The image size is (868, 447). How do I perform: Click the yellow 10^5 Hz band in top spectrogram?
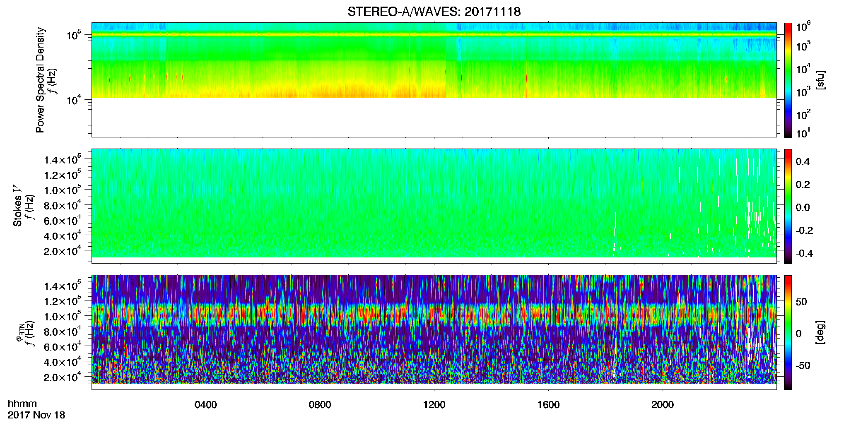[x=434, y=35]
